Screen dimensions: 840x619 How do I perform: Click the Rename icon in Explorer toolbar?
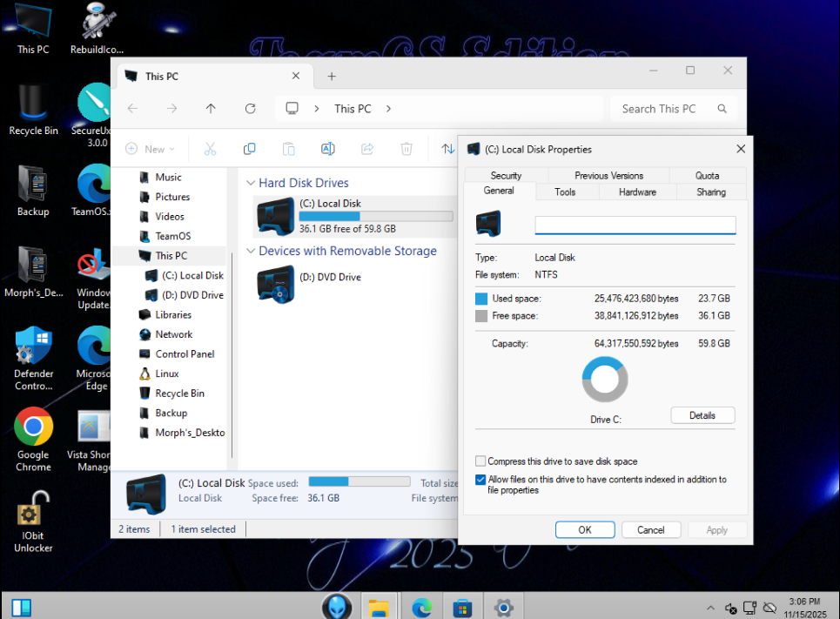(x=328, y=149)
